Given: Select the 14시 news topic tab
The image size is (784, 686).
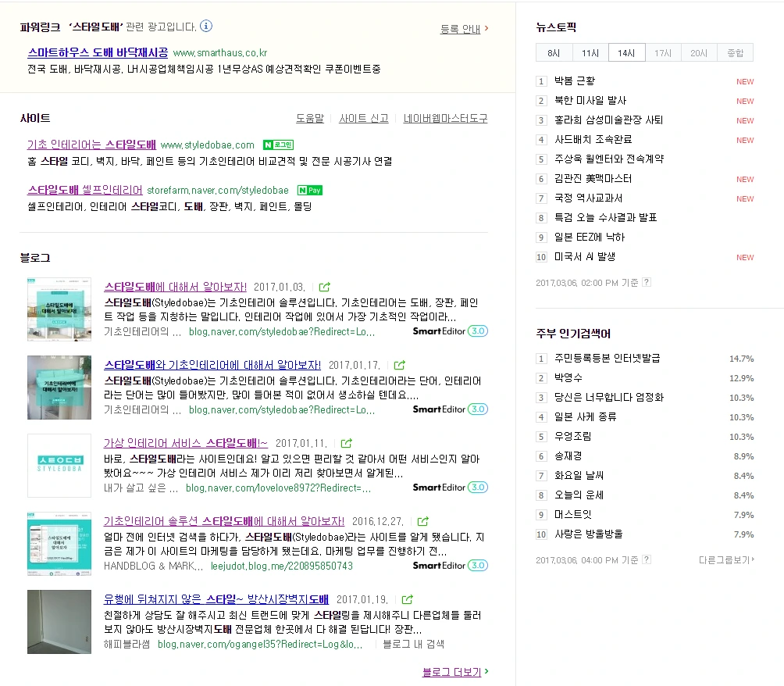Looking at the screenshot, I should 626,52.
